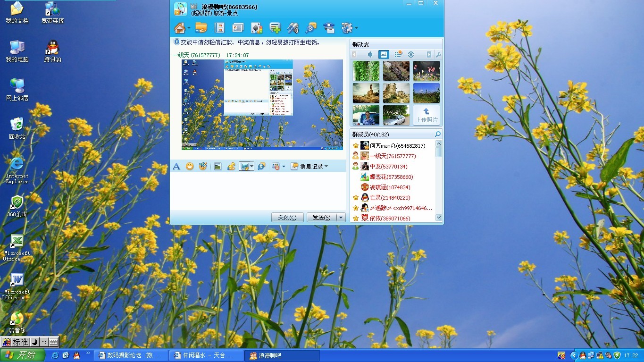This screenshot has height=362, width=644.
Task: Switch 群动态 panel to speaker announcements view
Action: (370, 55)
